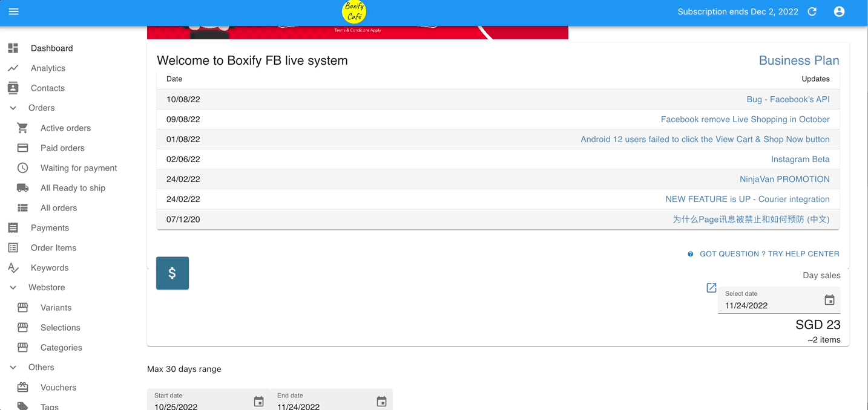Screen dimensions: 868x410
Task: Click the Paid orders card icon
Action: tap(23, 148)
